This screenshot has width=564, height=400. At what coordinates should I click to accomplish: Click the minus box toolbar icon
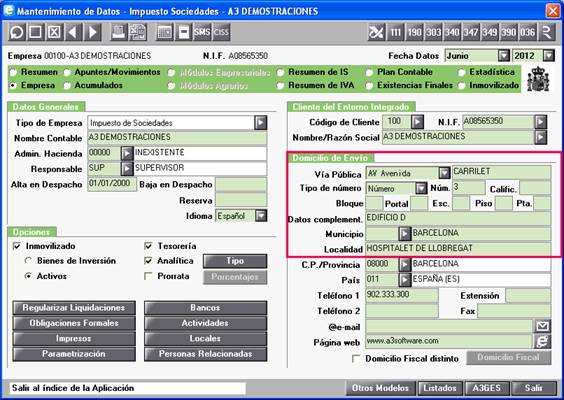184,32
